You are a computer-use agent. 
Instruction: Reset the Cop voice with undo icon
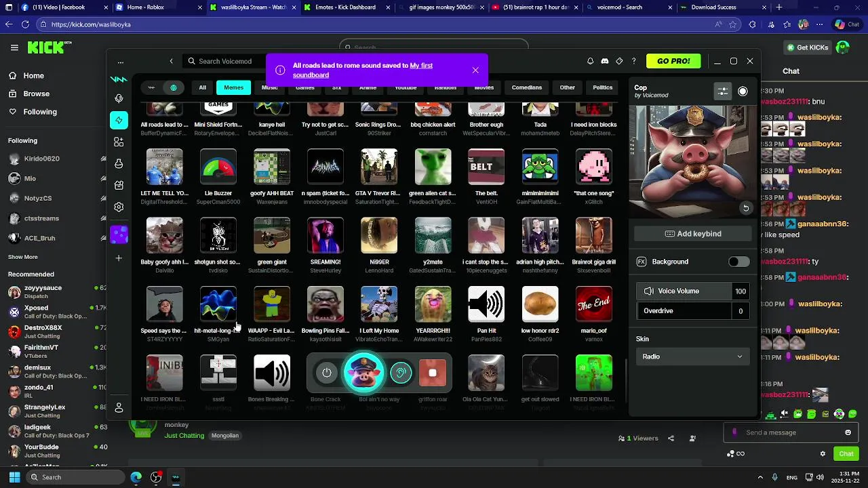(745, 208)
